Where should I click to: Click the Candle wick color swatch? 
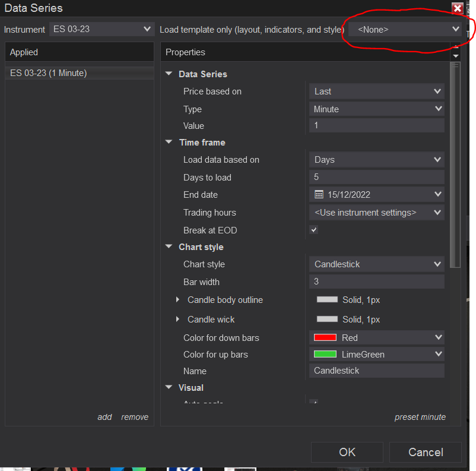tap(327, 319)
